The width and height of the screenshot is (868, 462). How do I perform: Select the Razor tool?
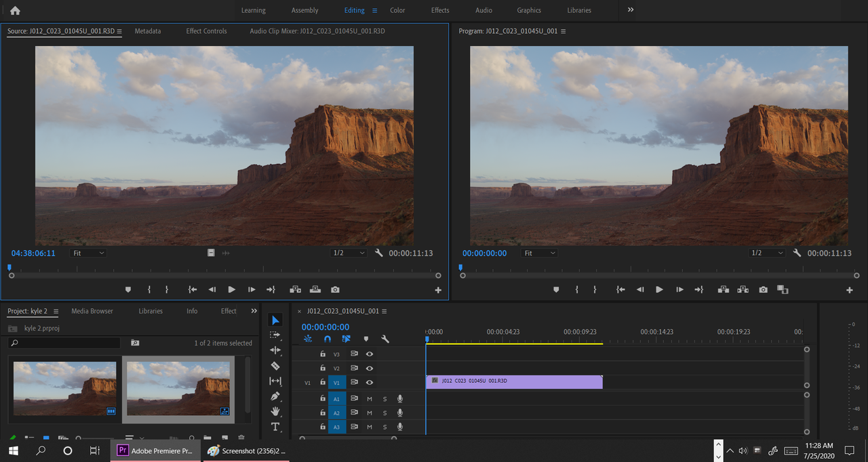pos(275,366)
